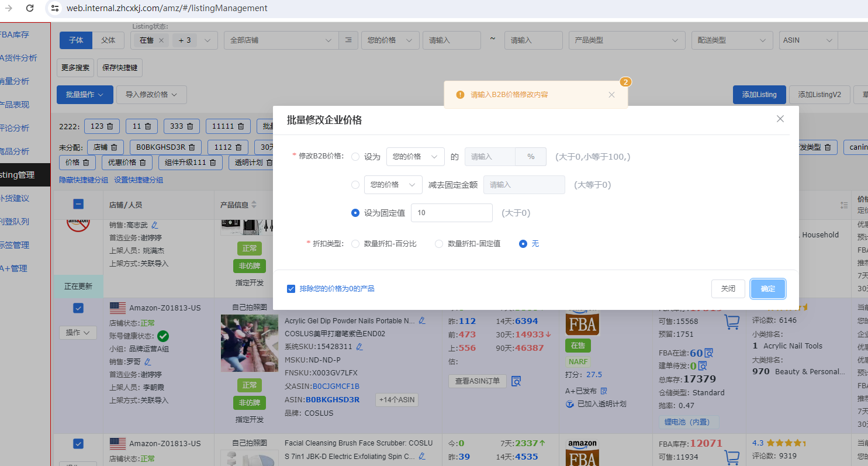Viewport: 868px width, 466px height.
Task: Click the 添加Listing button
Action: click(x=759, y=95)
